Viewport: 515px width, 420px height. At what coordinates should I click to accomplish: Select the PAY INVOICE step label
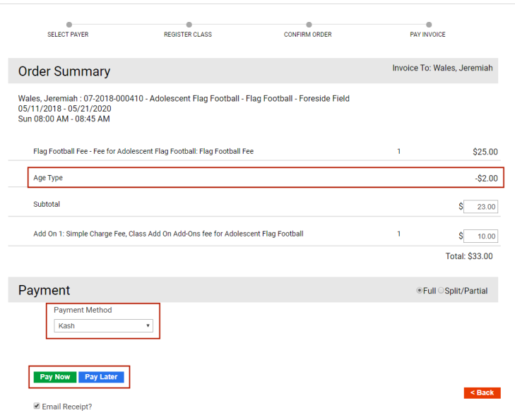click(427, 35)
